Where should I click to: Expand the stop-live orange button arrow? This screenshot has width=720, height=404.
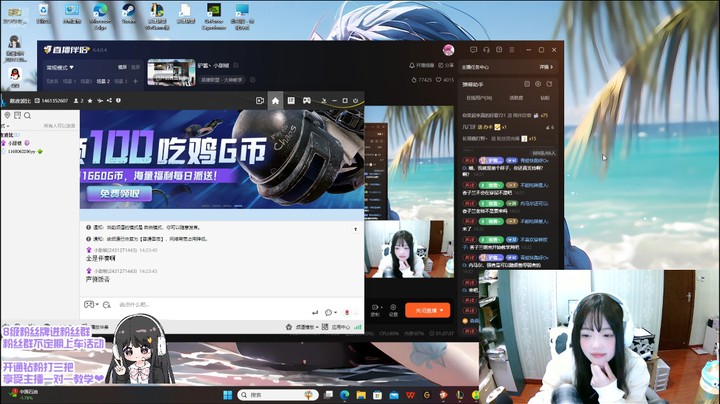442,310
